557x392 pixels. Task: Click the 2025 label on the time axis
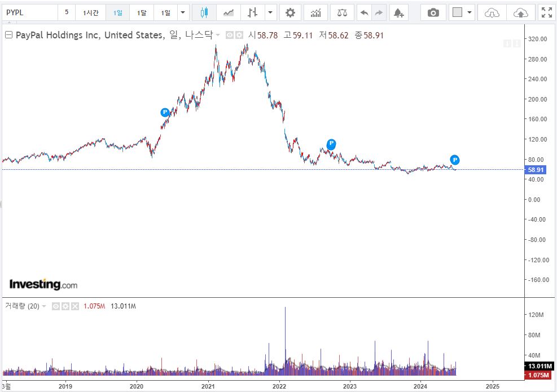(x=492, y=386)
